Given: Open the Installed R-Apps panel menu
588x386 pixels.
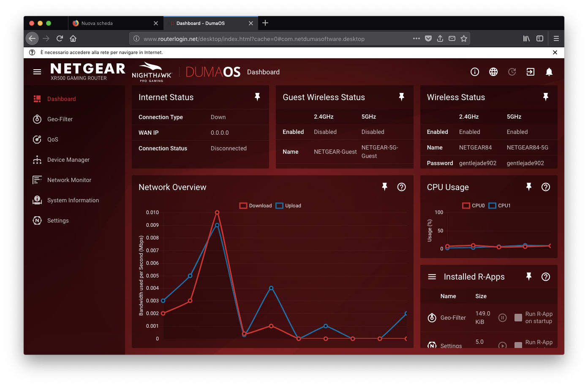Looking at the screenshot, I should pyautogui.click(x=432, y=277).
